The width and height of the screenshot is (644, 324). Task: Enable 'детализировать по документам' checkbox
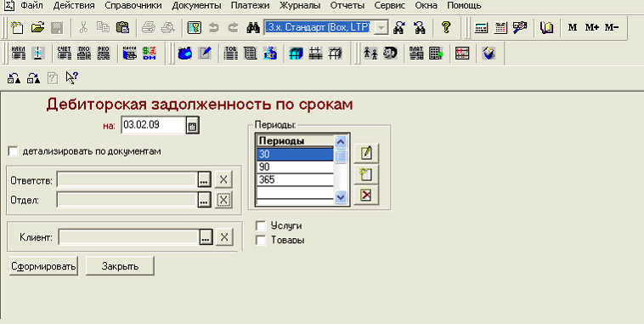coord(14,151)
